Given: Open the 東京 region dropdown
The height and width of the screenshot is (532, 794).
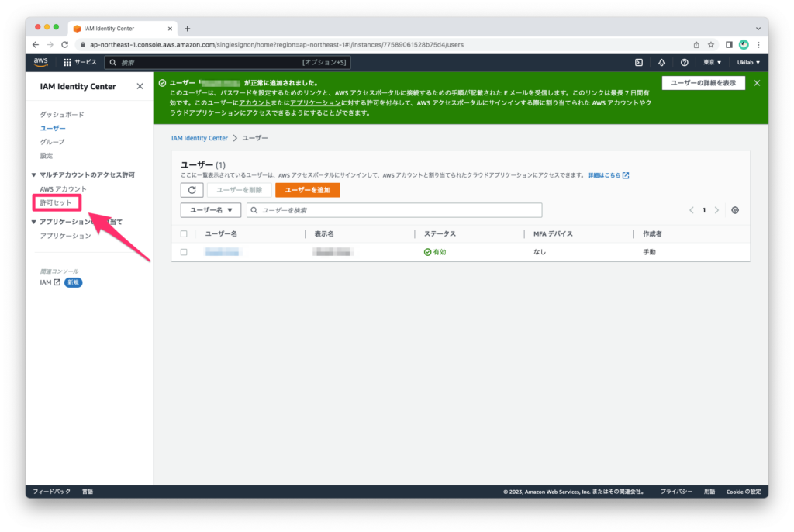Looking at the screenshot, I should click(712, 62).
